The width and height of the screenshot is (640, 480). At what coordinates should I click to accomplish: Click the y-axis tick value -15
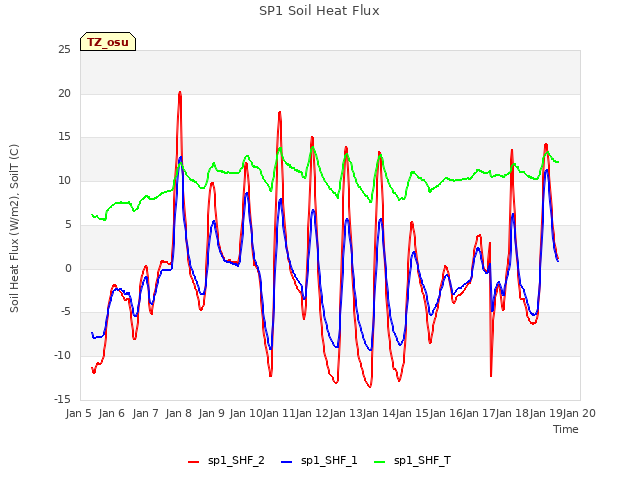[62, 399]
